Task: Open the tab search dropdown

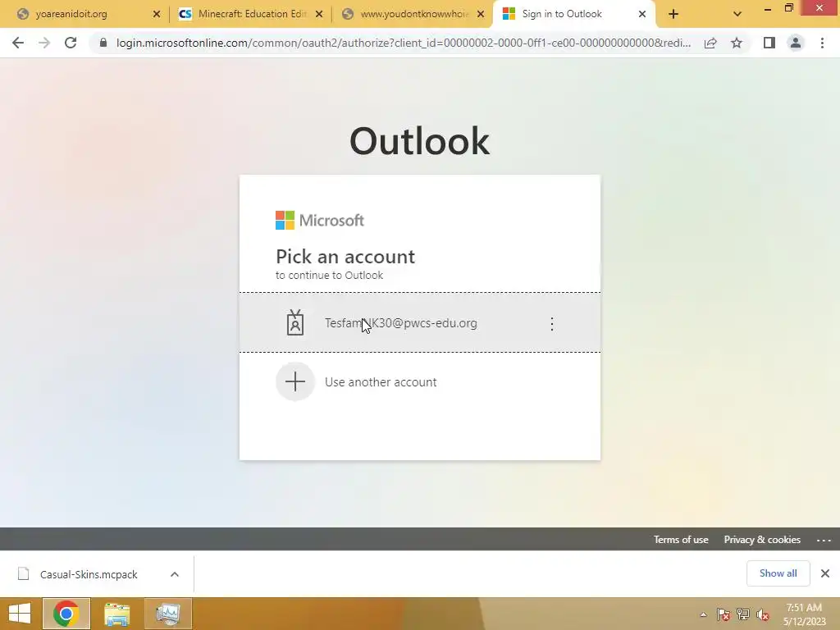Action: click(x=737, y=15)
